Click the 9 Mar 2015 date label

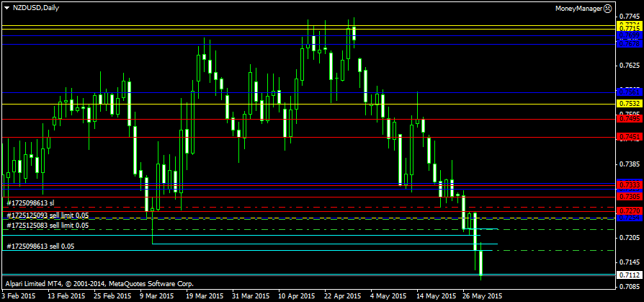coord(157,296)
